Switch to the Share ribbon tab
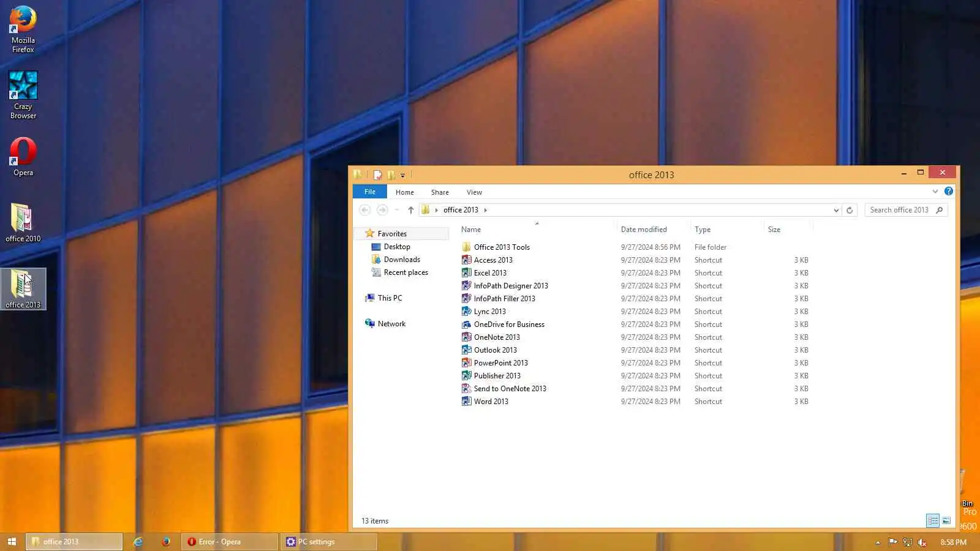The height and width of the screenshot is (551, 980). coord(440,192)
